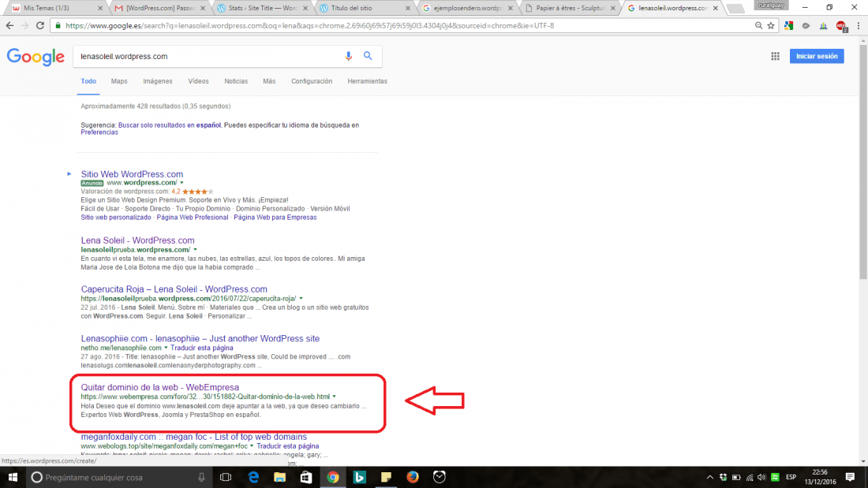Click the volume icon in the system tray
868x488 pixels.
pyautogui.click(x=761, y=478)
